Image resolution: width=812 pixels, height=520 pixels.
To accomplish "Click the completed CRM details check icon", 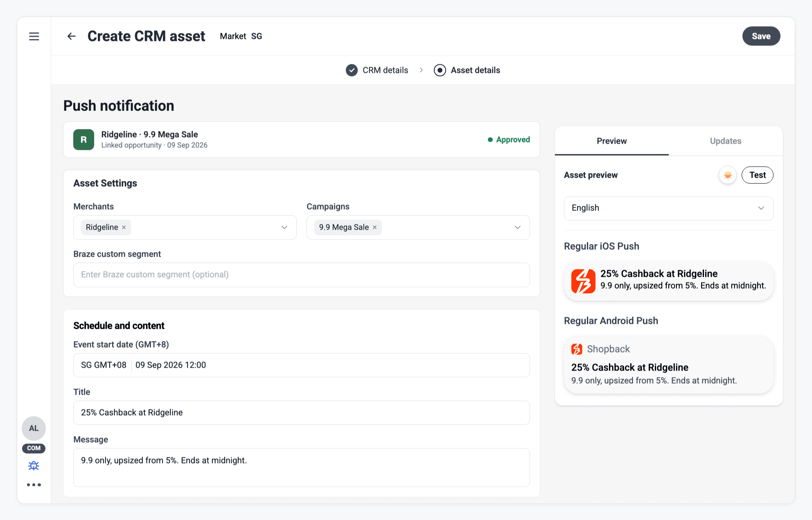I will [x=352, y=70].
